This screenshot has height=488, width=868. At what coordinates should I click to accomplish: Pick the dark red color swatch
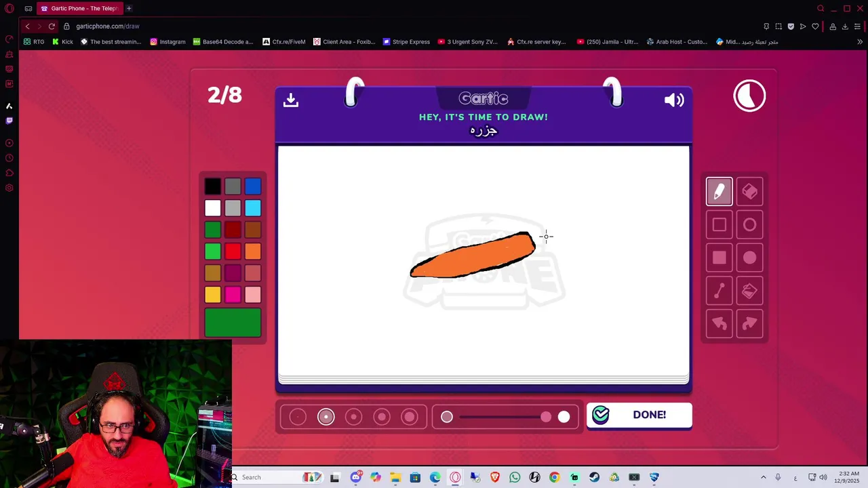click(233, 230)
